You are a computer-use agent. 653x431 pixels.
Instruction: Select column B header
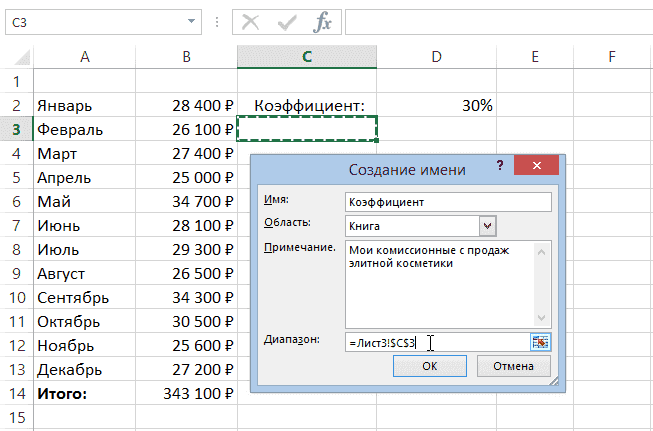pos(186,57)
